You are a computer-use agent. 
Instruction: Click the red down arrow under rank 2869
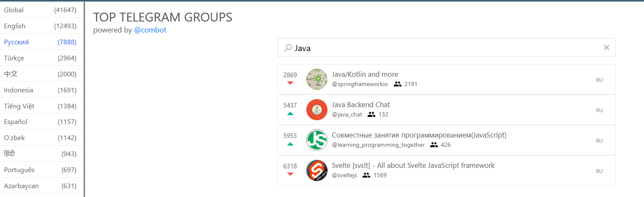(290, 83)
